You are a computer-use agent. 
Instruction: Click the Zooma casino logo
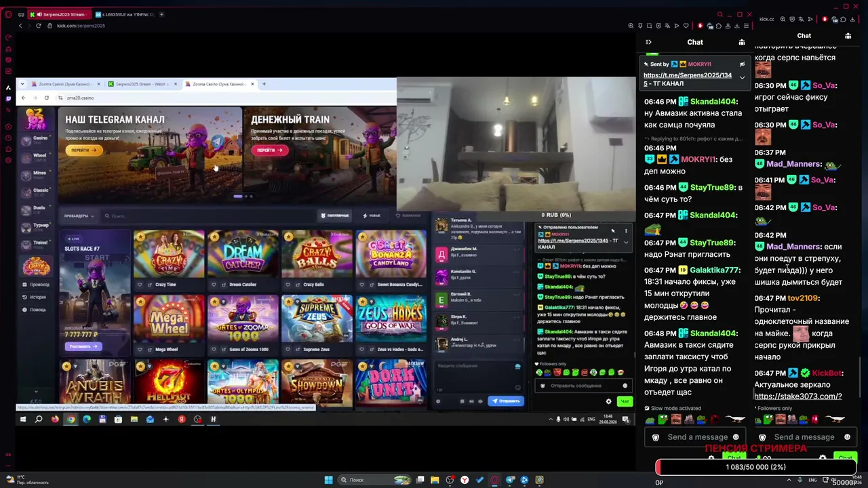(35, 119)
